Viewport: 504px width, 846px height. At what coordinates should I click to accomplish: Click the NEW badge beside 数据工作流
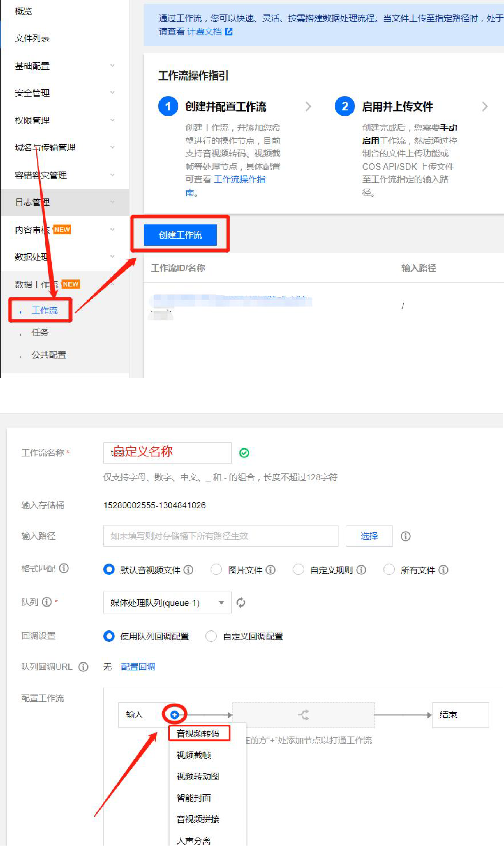click(71, 284)
